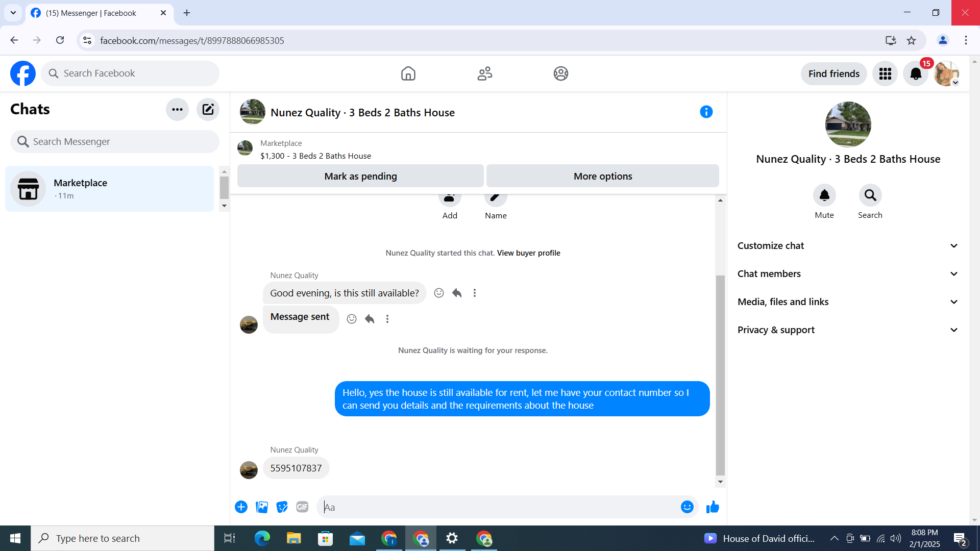Viewport: 980px width, 551px height.
Task: Expand the Customize chat section
Action: point(847,246)
